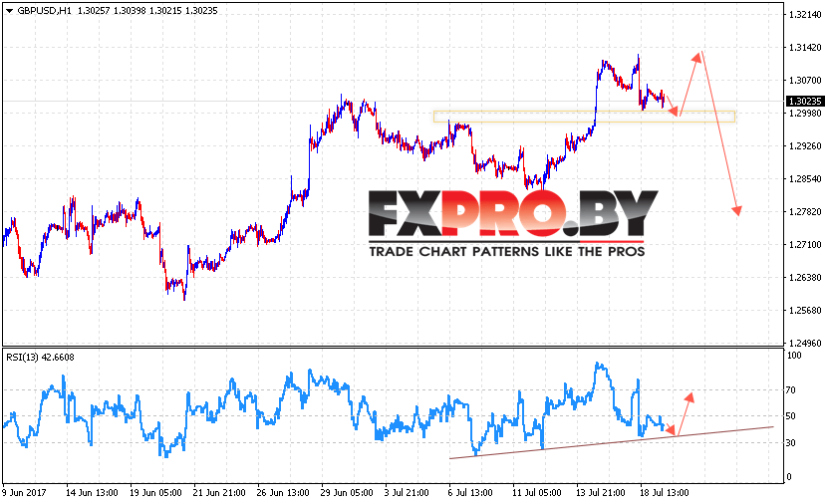This screenshot has height=504, width=826.
Task: Click the 1.25680 price axis label
Action: (x=805, y=310)
